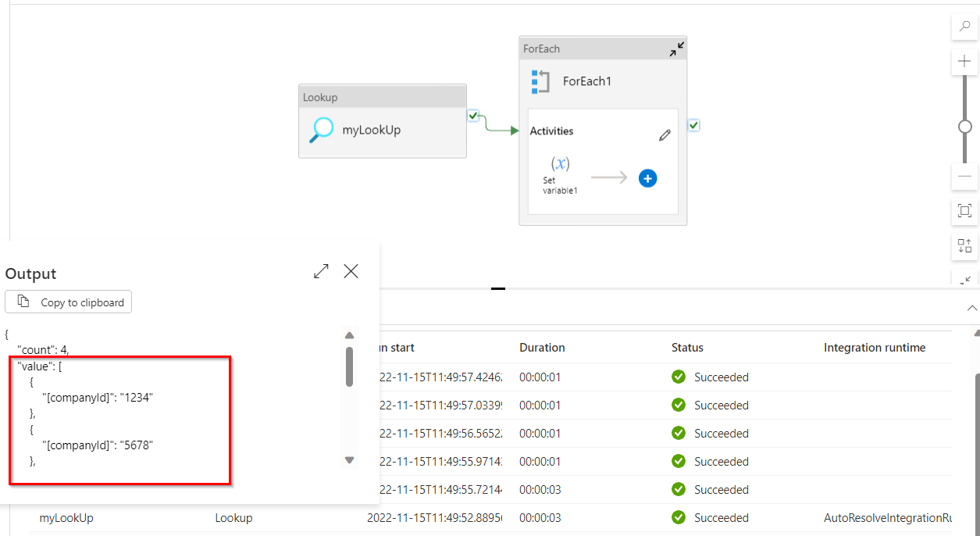The width and height of the screenshot is (980, 536).
Task: Click the ForEach header label
Action: (x=541, y=48)
